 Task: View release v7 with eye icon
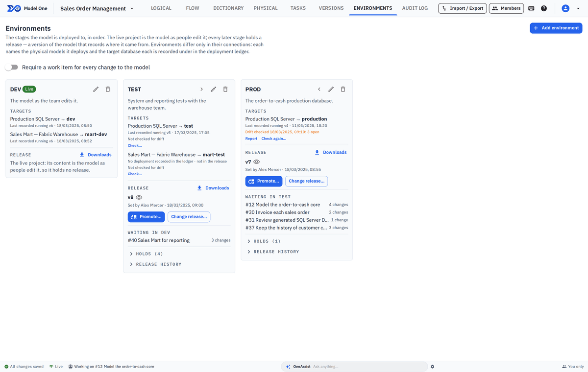click(x=256, y=162)
